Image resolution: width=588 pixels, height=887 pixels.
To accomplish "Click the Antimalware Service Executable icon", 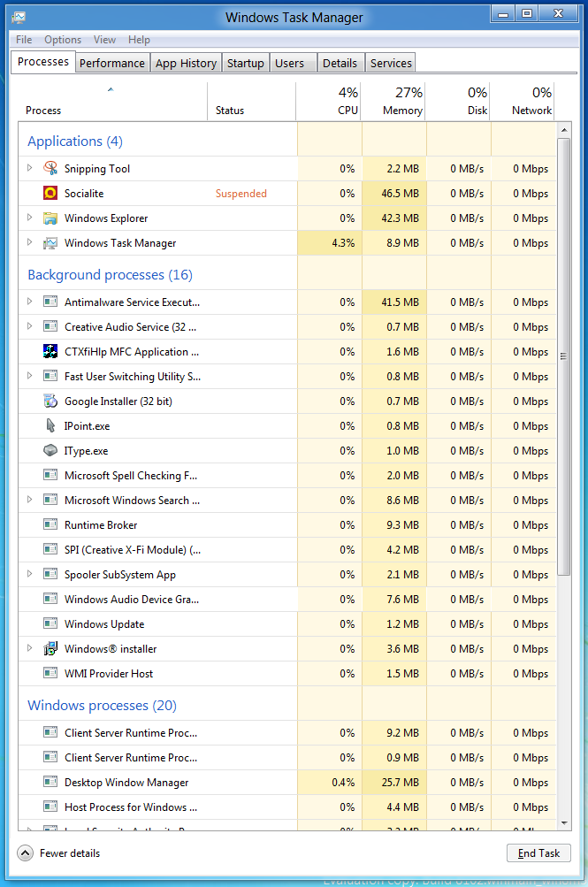I will tap(50, 302).
